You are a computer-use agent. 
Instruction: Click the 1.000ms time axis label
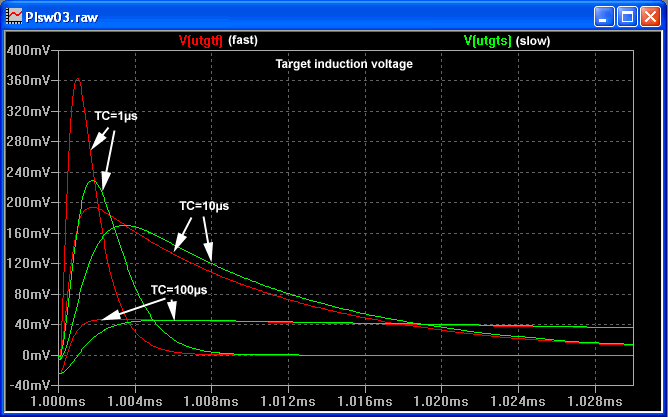pos(58,401)
